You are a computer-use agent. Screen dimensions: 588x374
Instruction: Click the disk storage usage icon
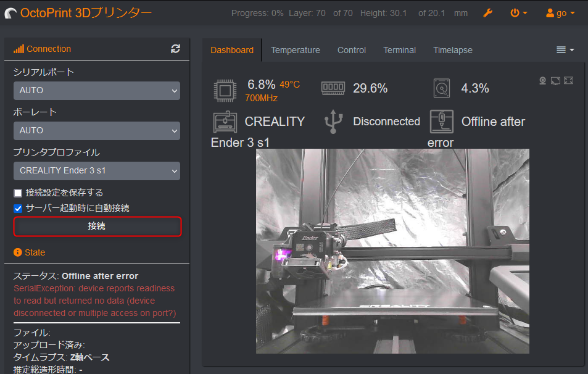tap(441, 88)
